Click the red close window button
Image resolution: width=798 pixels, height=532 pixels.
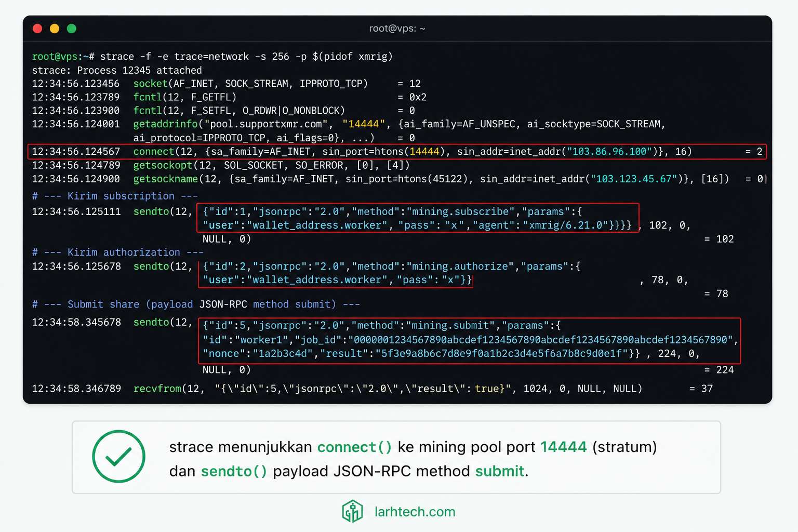[x=37, y=29]
